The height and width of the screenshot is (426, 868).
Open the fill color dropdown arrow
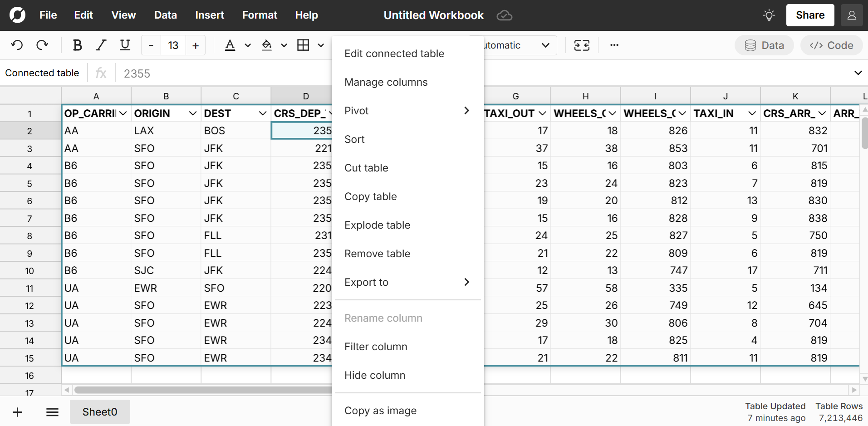point(284,45)
